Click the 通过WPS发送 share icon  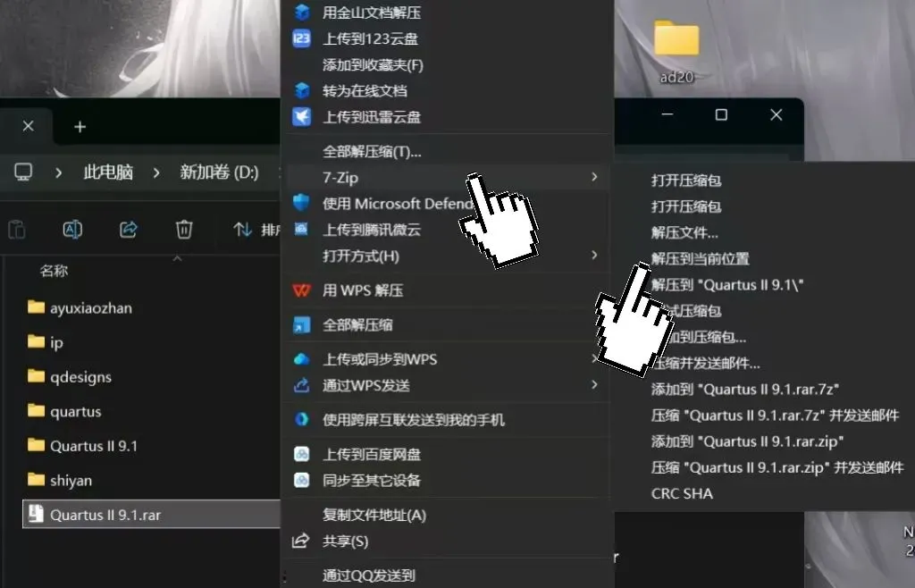[301, 385]
